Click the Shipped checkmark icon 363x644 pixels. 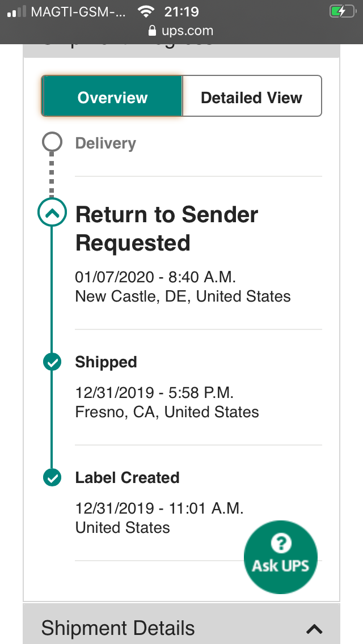[52, 362]
